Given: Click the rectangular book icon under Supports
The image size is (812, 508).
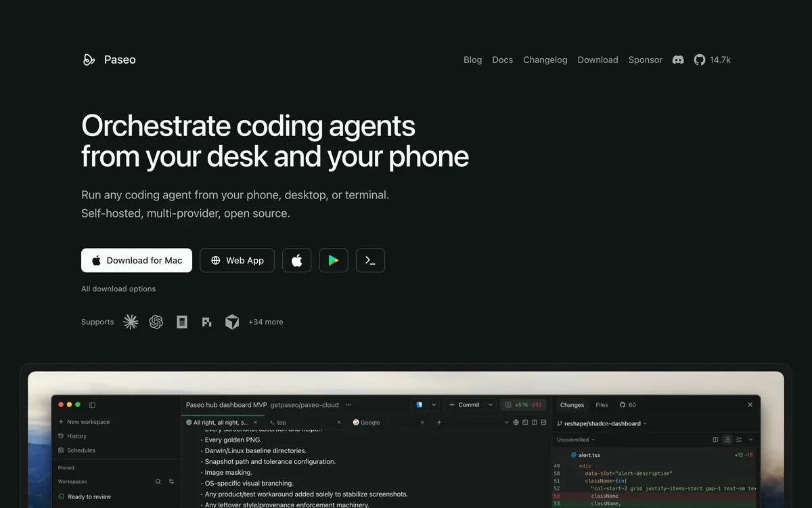Looking at the screenshot, I should 182,322.
